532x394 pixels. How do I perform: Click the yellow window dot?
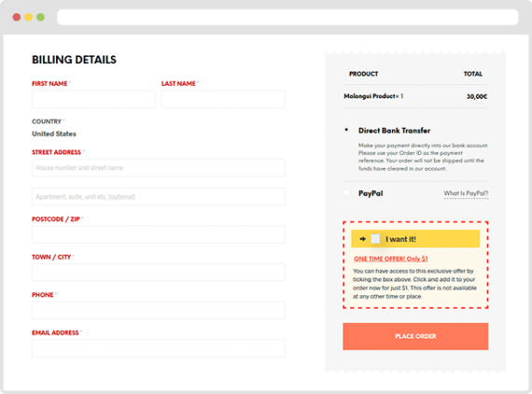pyautogui.click(x=29, y=17)
